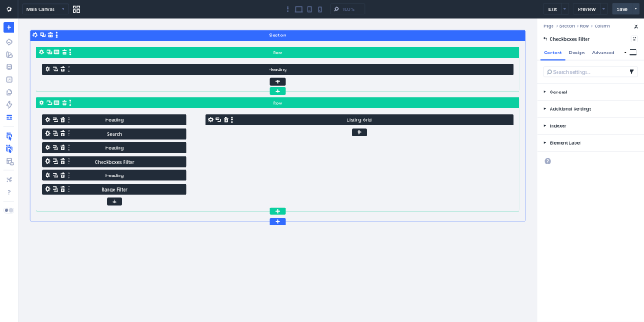Viewport: 644px width, 322px height.
Task: Switch to desktop view icon
Action: [x=298, y=9]
